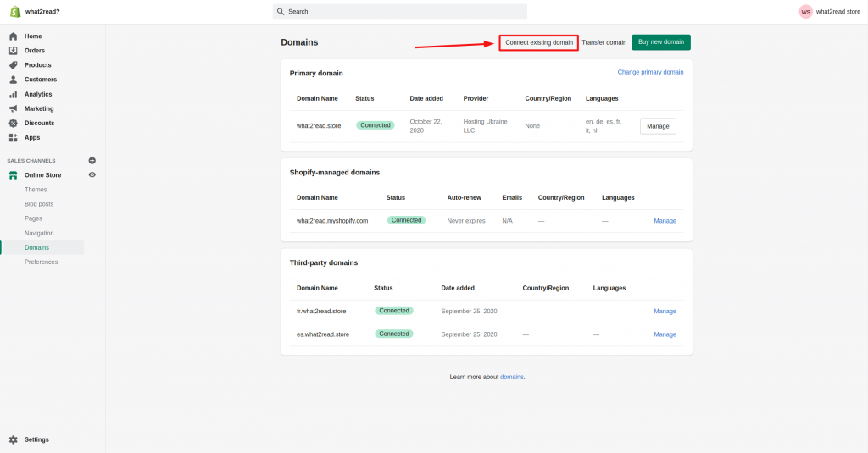Open Apps section
The height and width of the screenshot is (453, 868).
[x=32, y=137]
